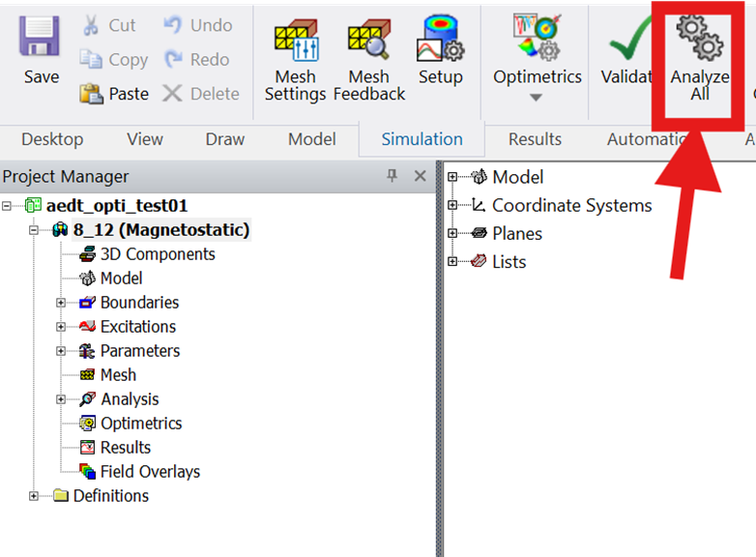Click the Setup analysis icon
The width and height of the screenshot is (756, 557).
tap(440, 39)
